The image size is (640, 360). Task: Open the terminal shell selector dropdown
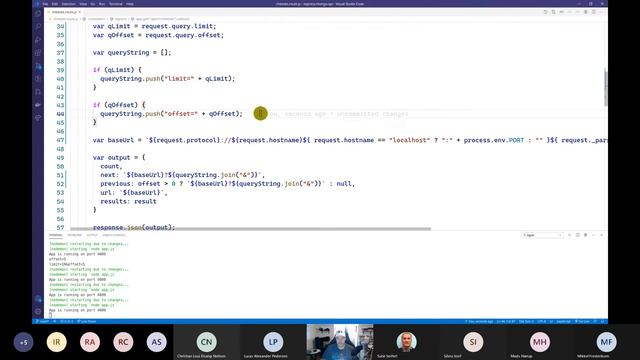(542, 235)
